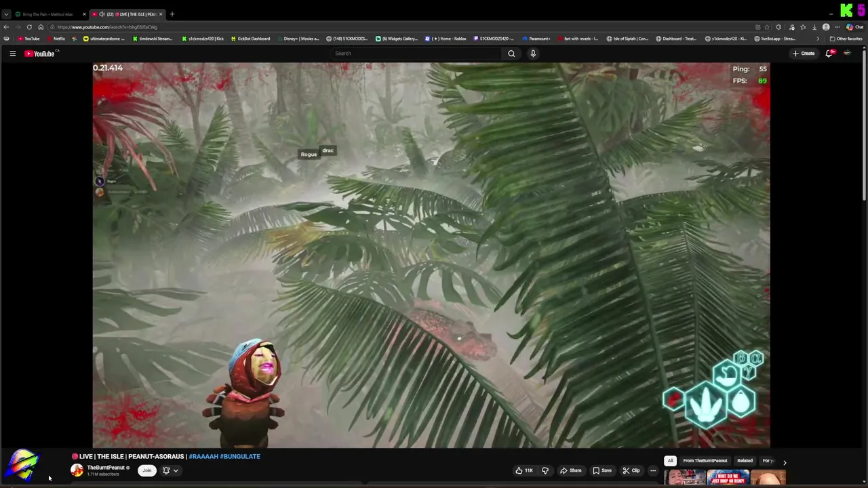Click the #BUNGULATE hashtag link

[240, 457]
